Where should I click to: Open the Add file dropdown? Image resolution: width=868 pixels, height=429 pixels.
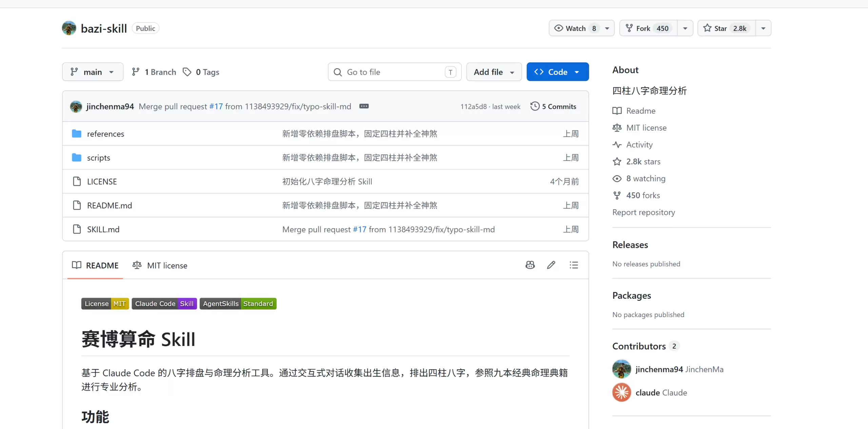494,72
